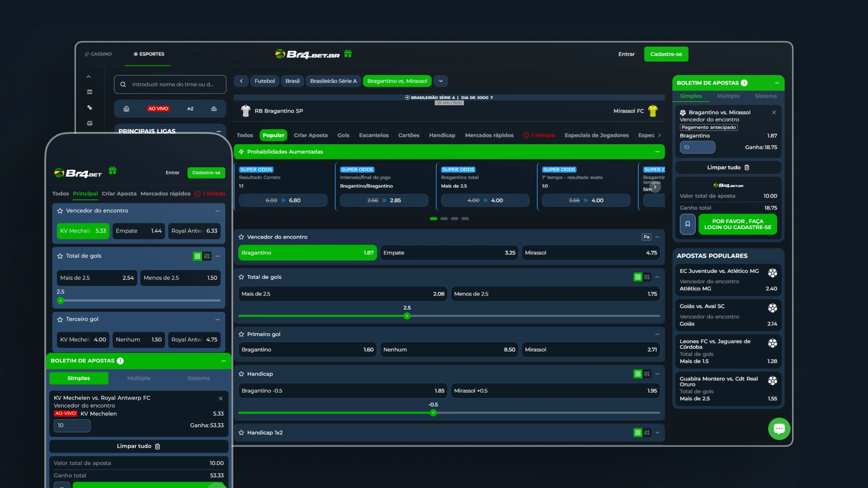Adjust the Total de gols 2.5 slider handle
Viewport: 868px width, 488px height.
click(x=407, y=316)
